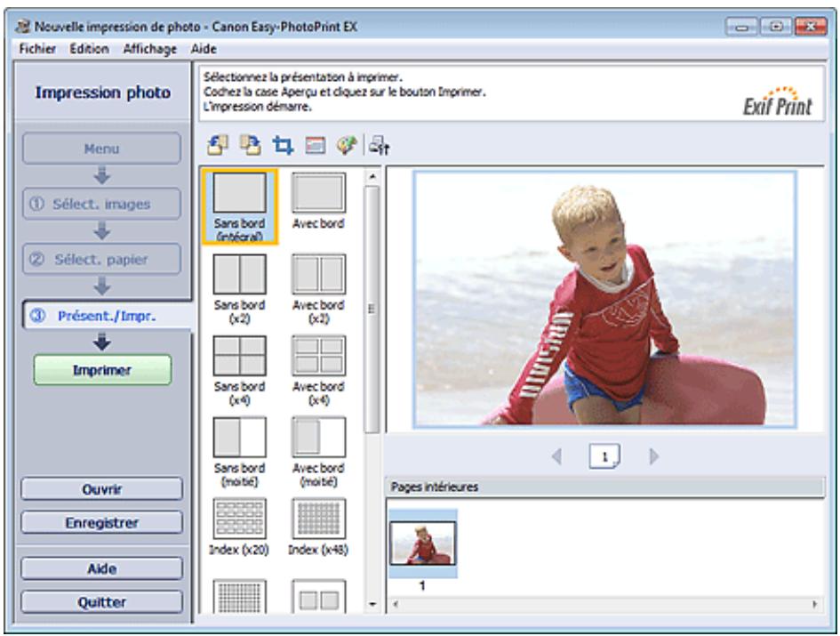
Task: Click the left arrow of pages horizontal scrollbar
Action: [x=396, y=604]
